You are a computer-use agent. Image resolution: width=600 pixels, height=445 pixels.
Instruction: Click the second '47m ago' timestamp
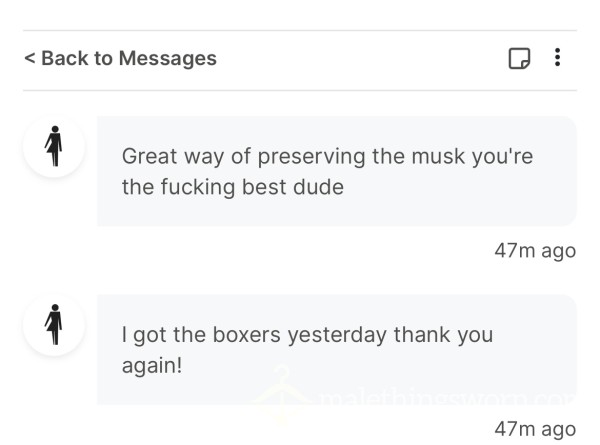[535, 429]
